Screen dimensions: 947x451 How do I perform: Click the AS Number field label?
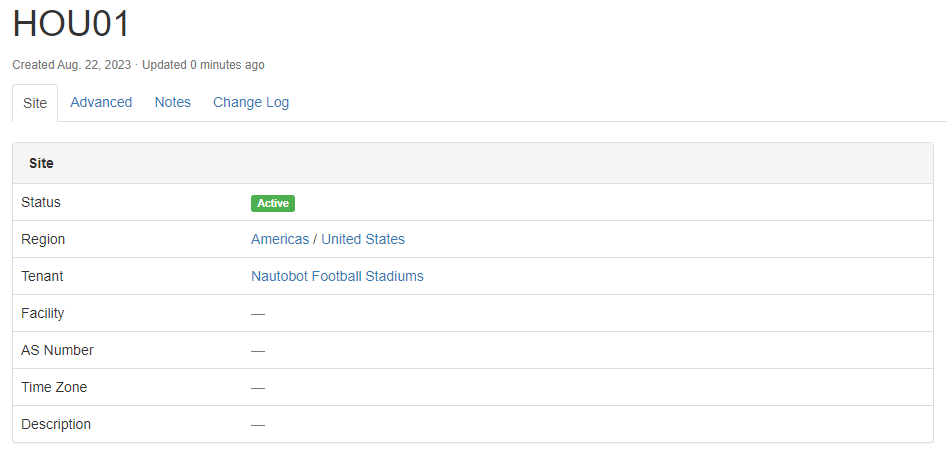(57, 350)
